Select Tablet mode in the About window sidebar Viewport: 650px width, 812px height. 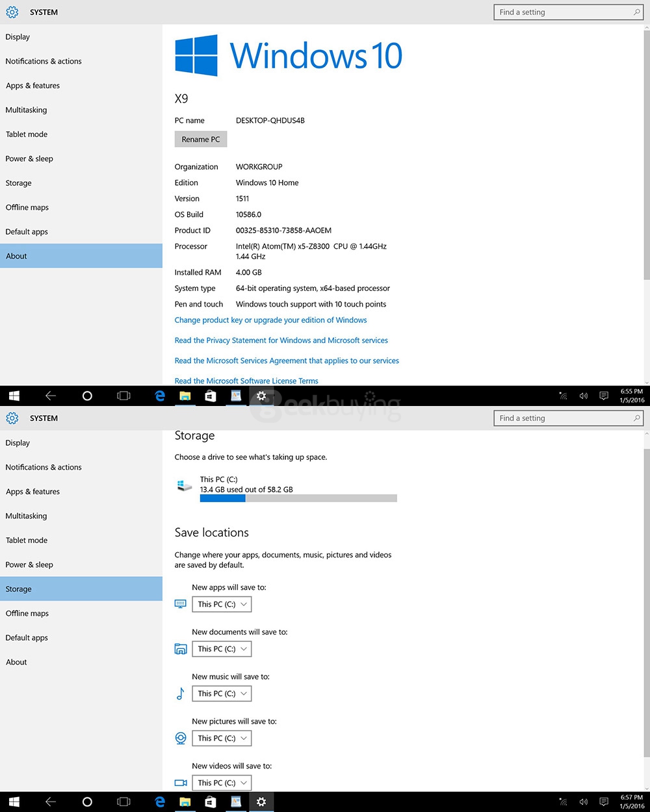(x=81, y=134)
